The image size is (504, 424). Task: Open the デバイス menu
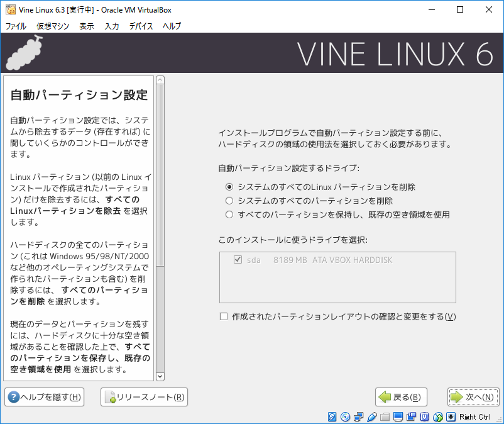141,26
